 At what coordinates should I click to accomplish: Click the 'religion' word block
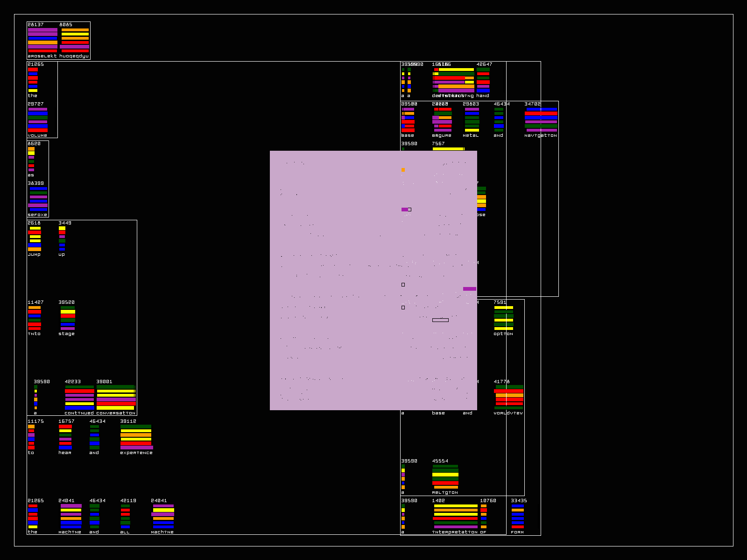[445, 477]
